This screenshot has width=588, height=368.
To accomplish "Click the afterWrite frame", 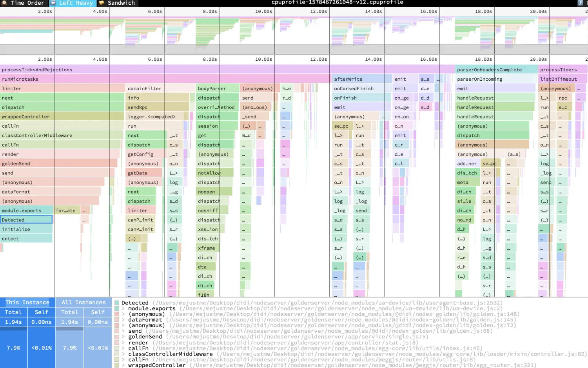I will point(361,79).
